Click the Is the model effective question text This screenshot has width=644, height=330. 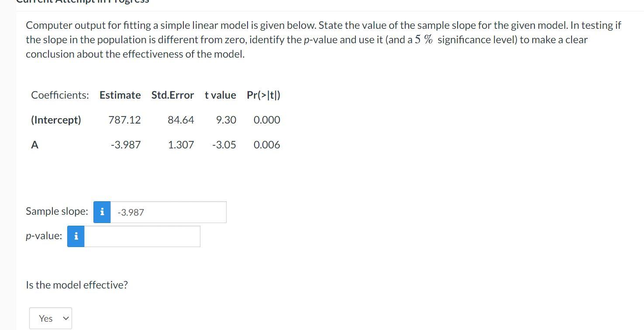coord(77,285)
